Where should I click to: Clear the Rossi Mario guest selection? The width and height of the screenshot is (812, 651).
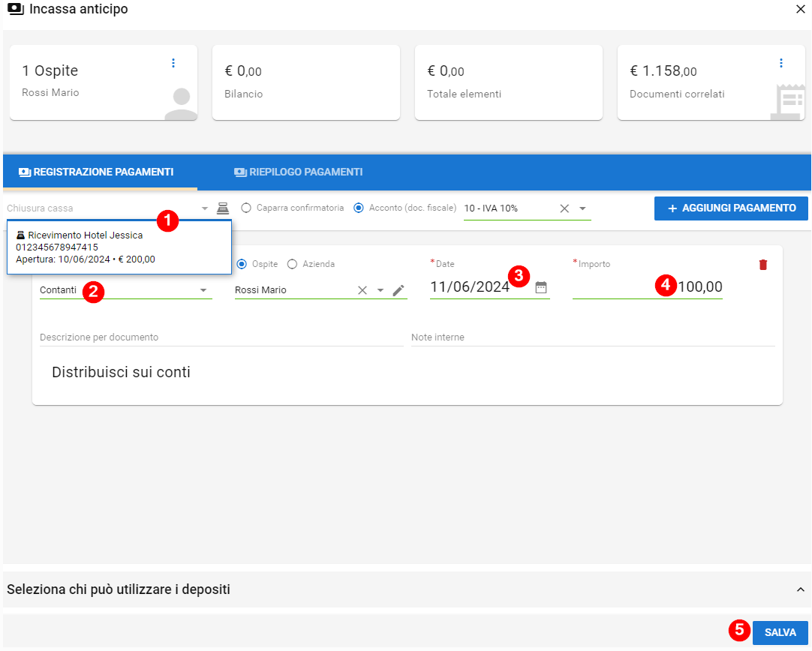tap(362, 290)
